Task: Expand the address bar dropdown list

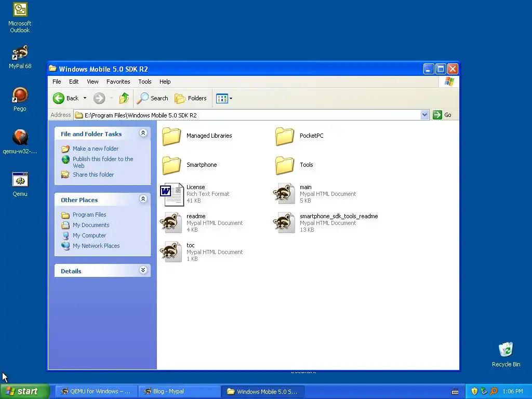Action: click(424, 115)
